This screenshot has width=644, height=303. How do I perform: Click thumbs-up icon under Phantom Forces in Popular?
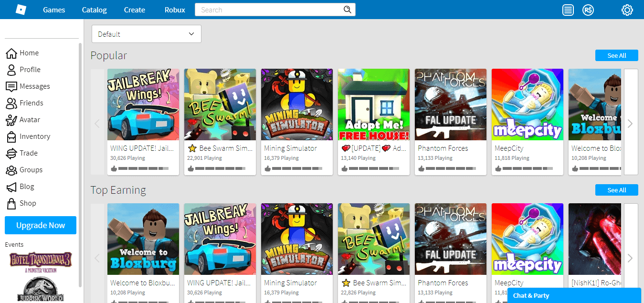point(421,168)
